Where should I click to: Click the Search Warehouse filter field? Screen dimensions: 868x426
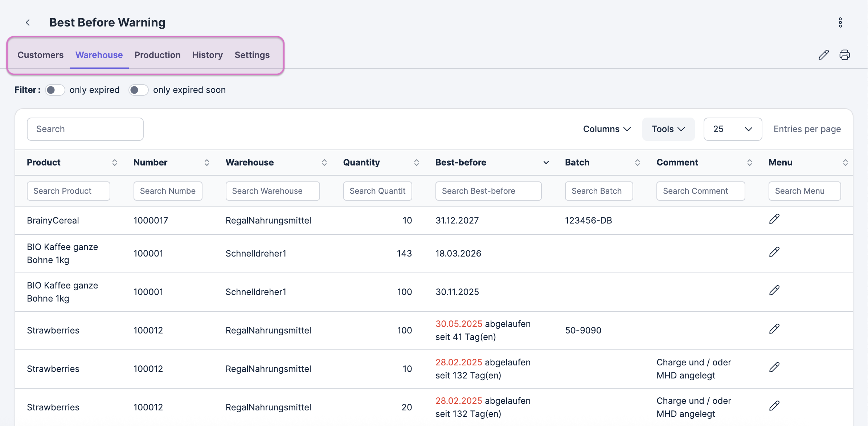272,191
